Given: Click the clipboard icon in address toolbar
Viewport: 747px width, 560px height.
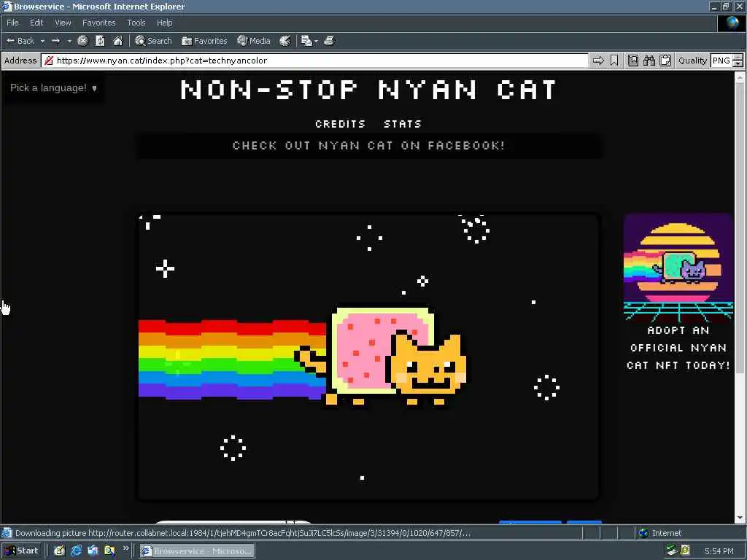Looking at the screenshot, I should [x=665, y=61].
